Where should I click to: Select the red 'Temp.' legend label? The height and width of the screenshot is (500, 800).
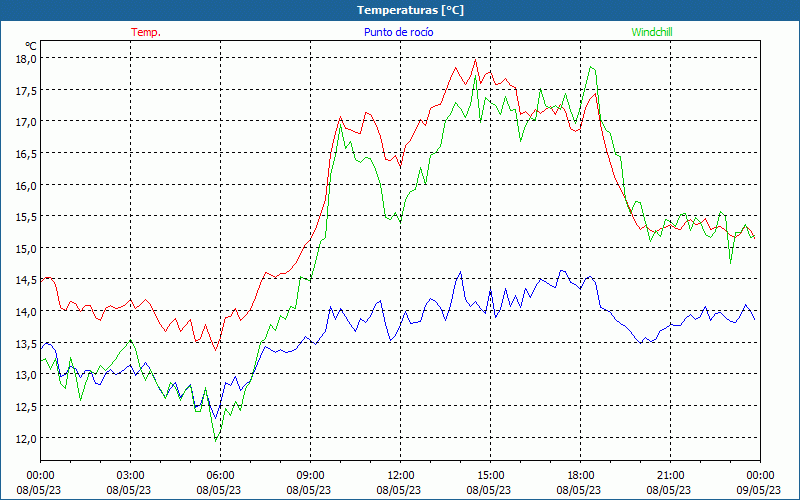[x=146, y=32]
